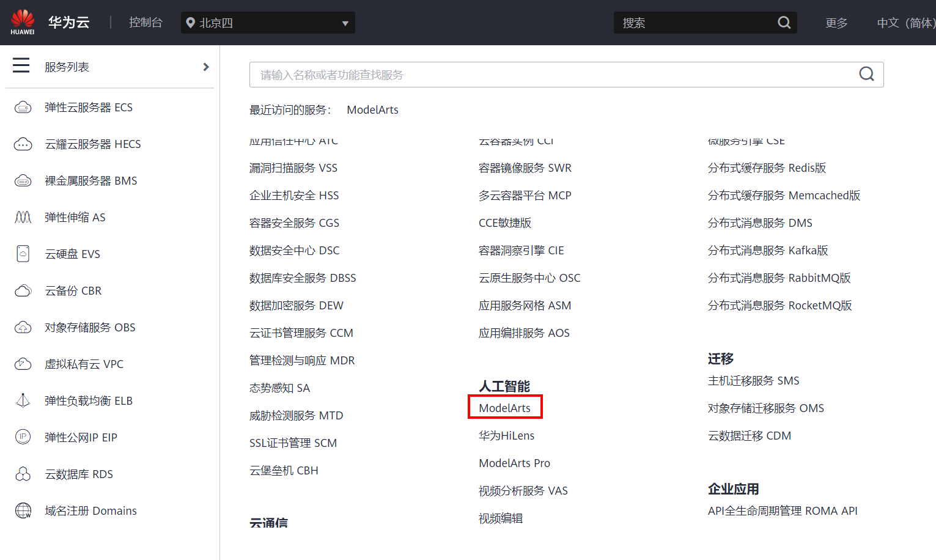Open 分布式缓存服务 Redis版
This screenshot has width=936, height=560.
(x=767, y=168)
